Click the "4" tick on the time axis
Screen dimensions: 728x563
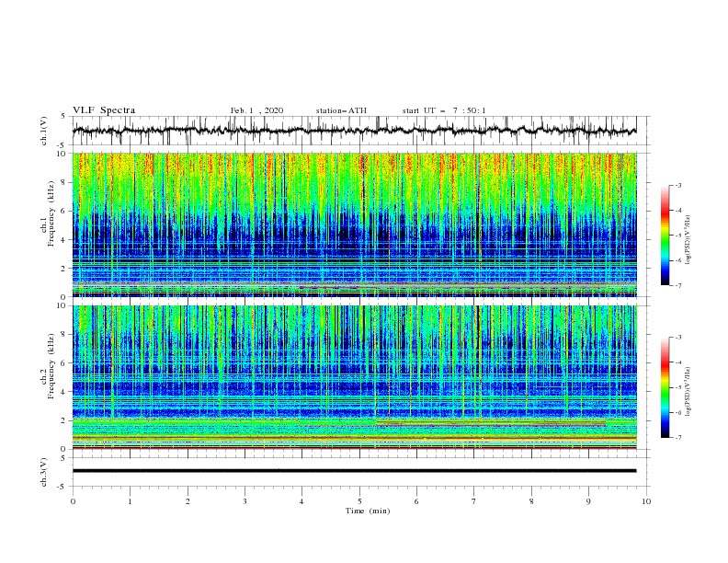tap(301, 501)
